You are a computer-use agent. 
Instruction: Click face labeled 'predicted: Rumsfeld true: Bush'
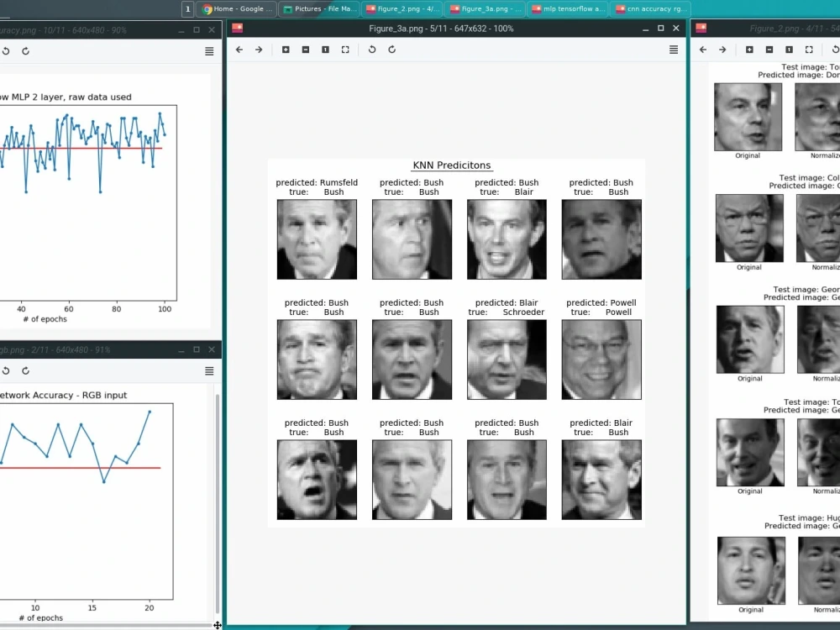click(x=317, y=239)
